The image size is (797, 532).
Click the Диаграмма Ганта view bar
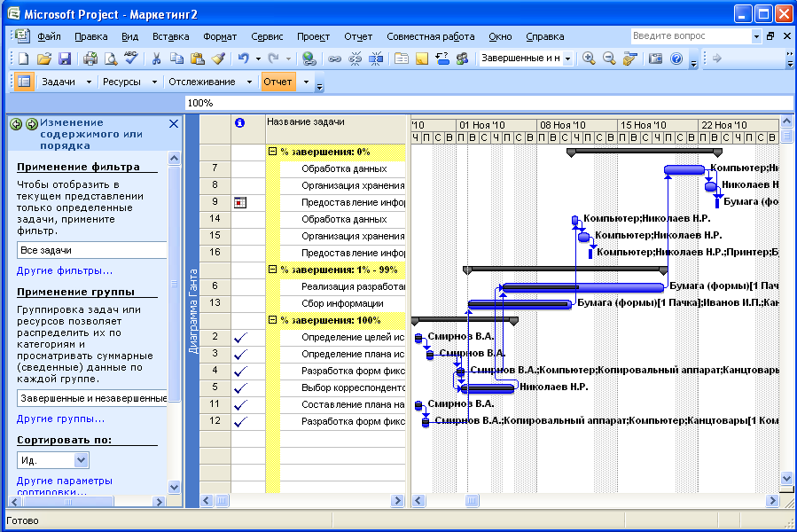(192, 311)
